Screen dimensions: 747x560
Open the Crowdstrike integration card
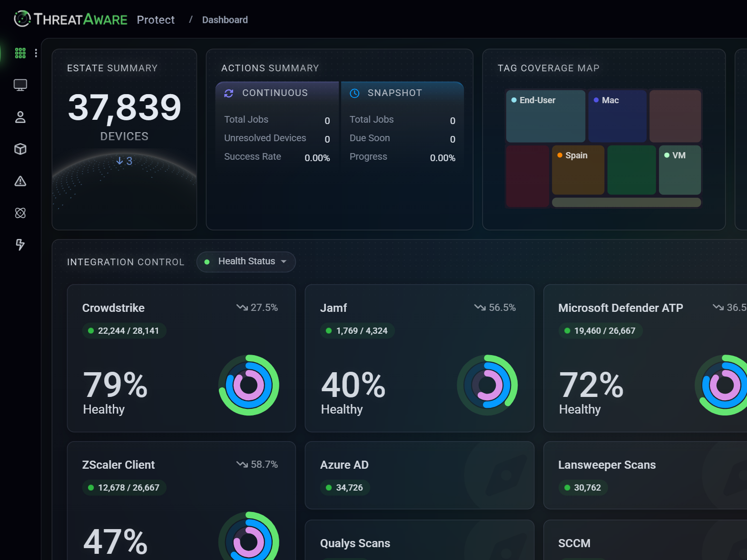181,358
